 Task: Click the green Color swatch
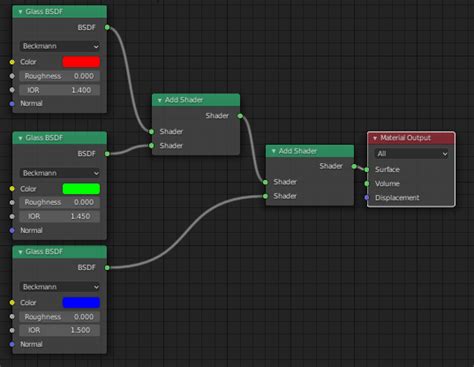pos(81,189)
